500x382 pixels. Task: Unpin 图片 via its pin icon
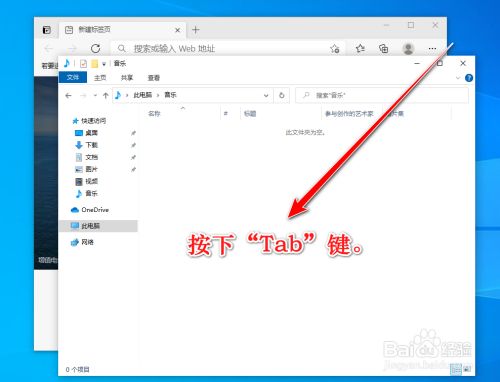pos(133,169)
